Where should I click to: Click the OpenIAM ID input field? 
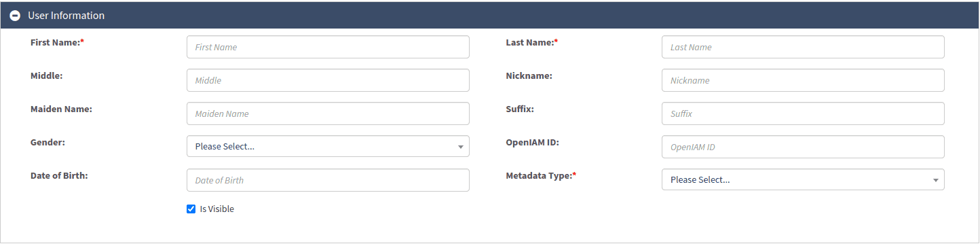coord(803,147)
